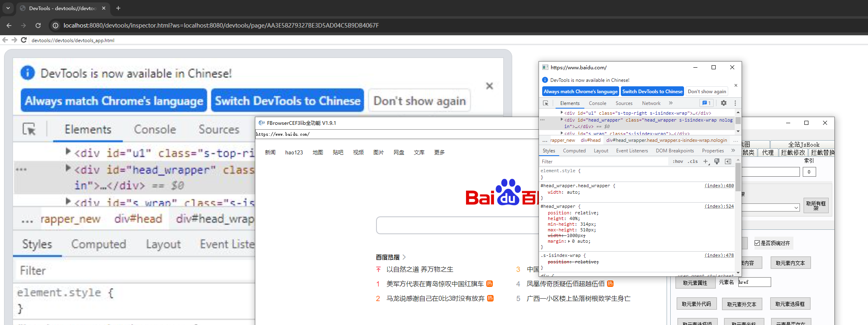Dismiss the language infobar in small DevTools window
Screen dimensions: 868x325
736,86
